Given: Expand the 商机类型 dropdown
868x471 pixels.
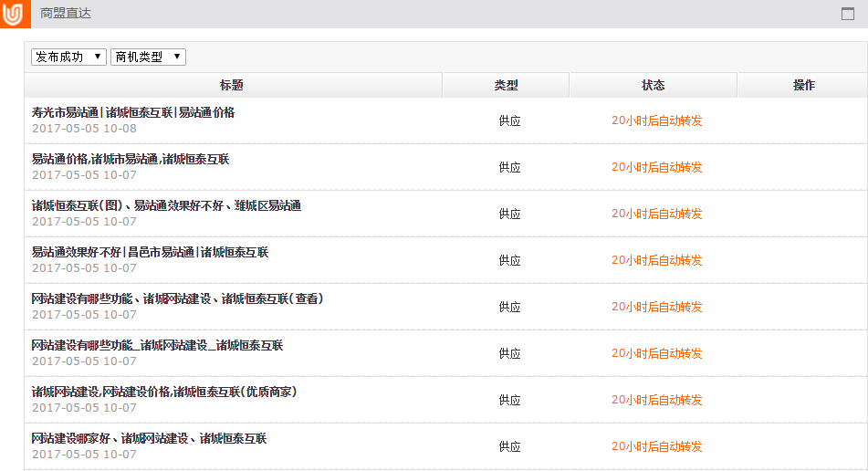Looking at the screenshot, I should click(x=148, y=57).
